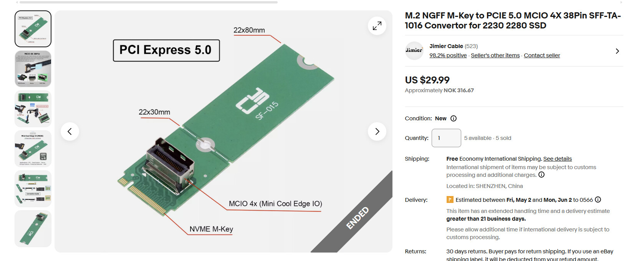This screenshot has width=644, height=261.
Task: Click the orange delivery flag icon
Action: (450, 199)
